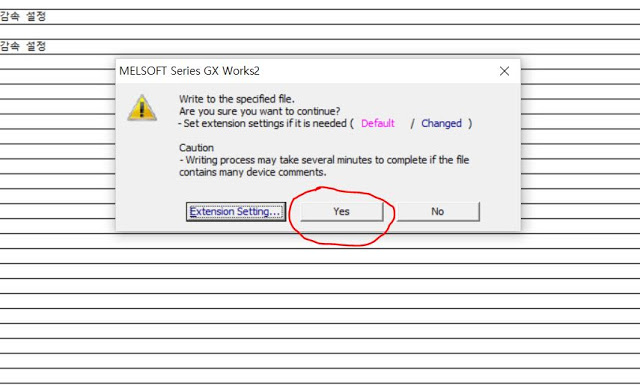Click 'Writing process may take several minutes' line
Screen dimensions: 640x385
point(324,160)
